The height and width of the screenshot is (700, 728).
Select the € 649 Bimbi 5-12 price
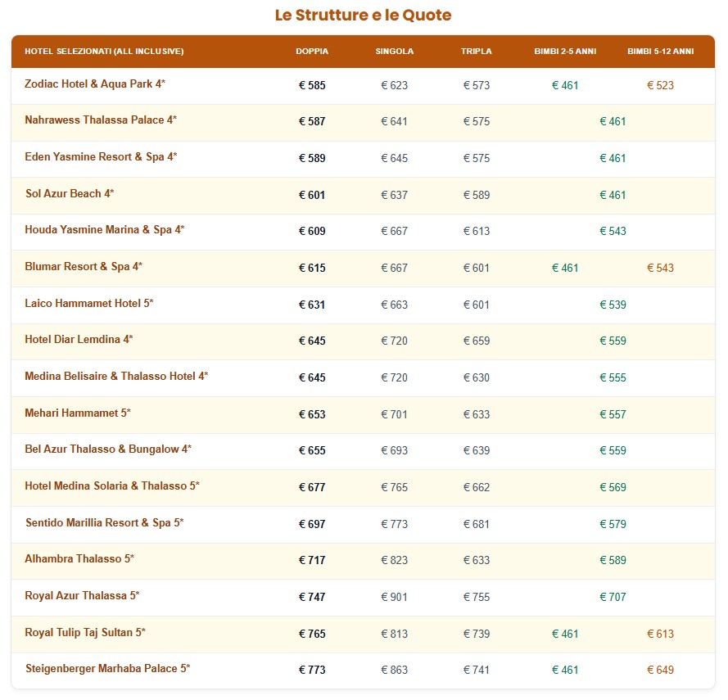pos(660,670)
